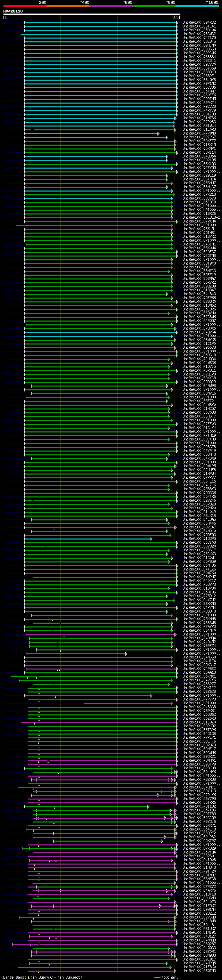Select hit label UniRef100_A9RXT4
Viewport: 222px width, 980px height.
(x=199, y=103)
